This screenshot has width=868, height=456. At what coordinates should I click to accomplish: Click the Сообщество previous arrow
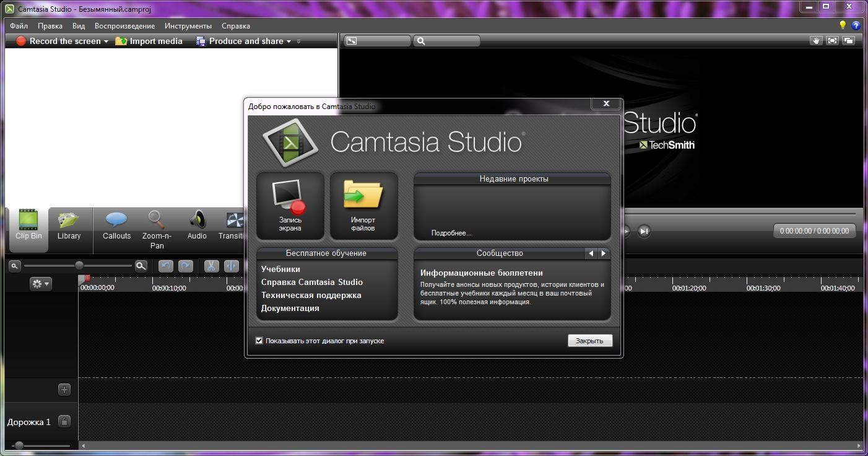[591, 253]
